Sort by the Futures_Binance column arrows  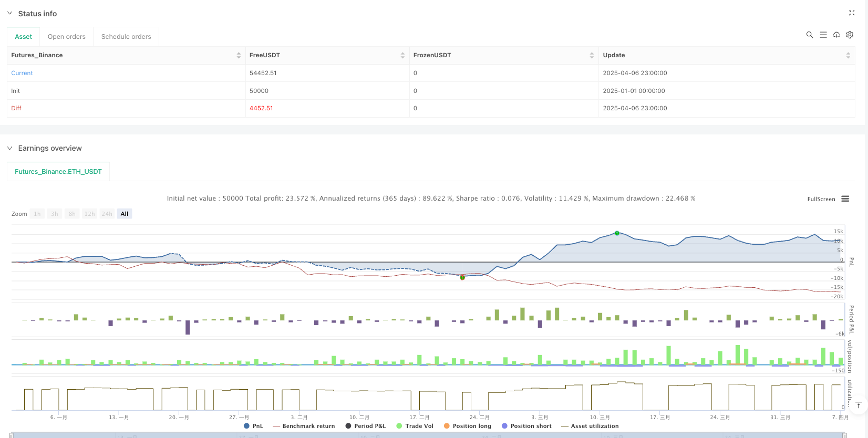239,55
